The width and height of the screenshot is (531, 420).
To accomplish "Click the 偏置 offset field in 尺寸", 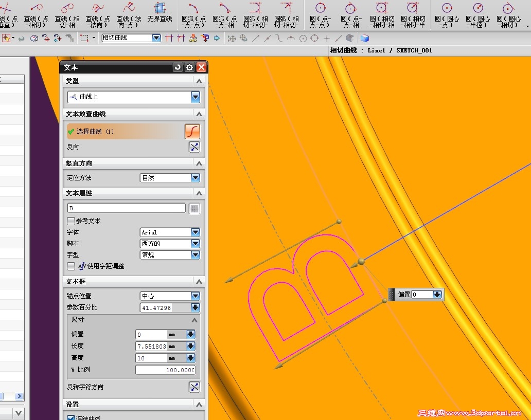I will pyautogui.click(x=151, y=334).
